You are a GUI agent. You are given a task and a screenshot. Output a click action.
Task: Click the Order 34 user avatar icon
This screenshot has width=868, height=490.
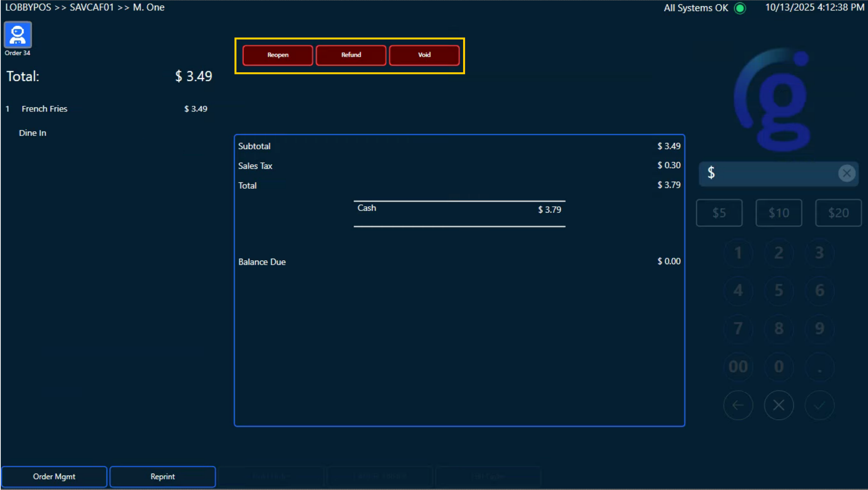[x=18, y=35]
